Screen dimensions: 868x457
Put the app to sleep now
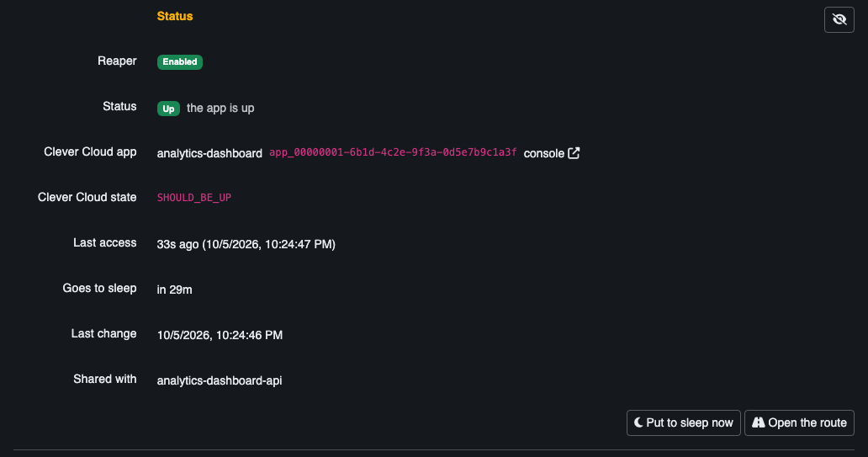pyautogui.click(x=683, y=422)
